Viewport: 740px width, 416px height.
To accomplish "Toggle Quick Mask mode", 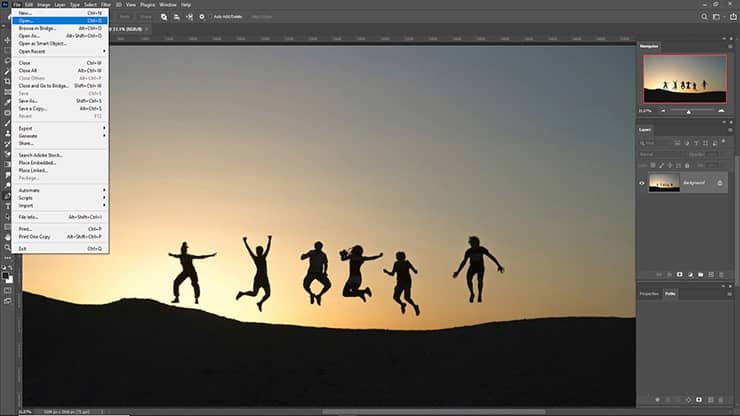I will pos(7,290).
